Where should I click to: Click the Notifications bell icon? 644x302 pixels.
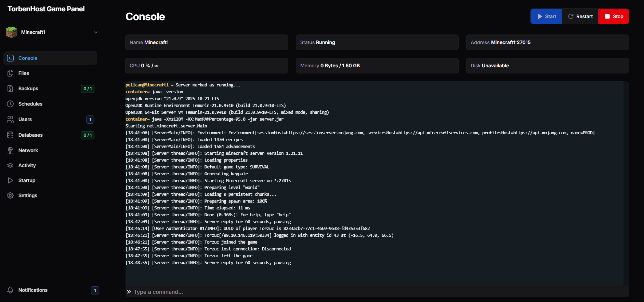[x=10, y=290]
